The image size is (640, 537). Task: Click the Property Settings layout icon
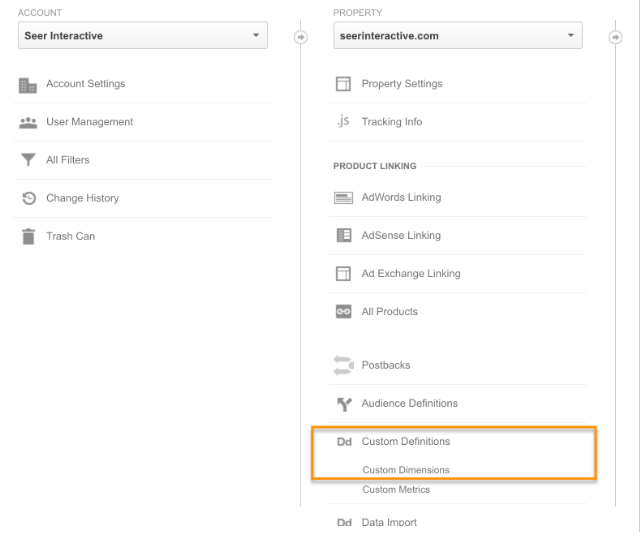(343, 85)
